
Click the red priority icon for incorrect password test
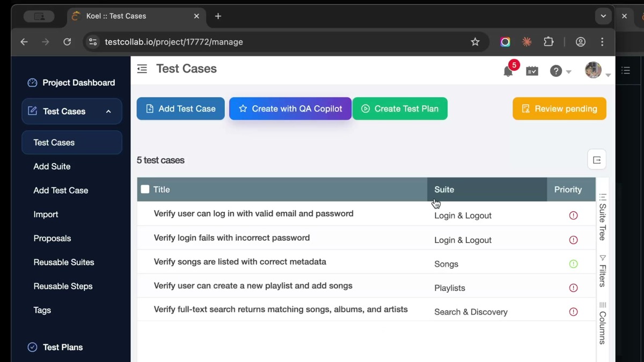(573, 240)
